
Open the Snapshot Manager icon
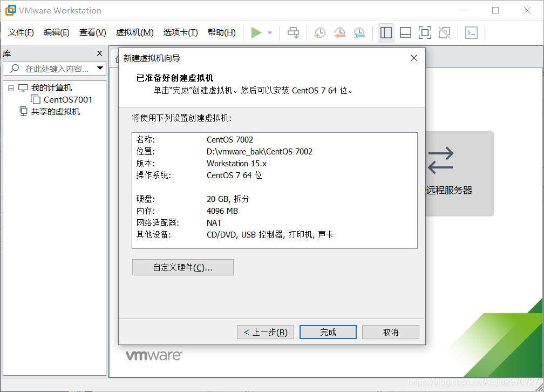pos(359,32)
